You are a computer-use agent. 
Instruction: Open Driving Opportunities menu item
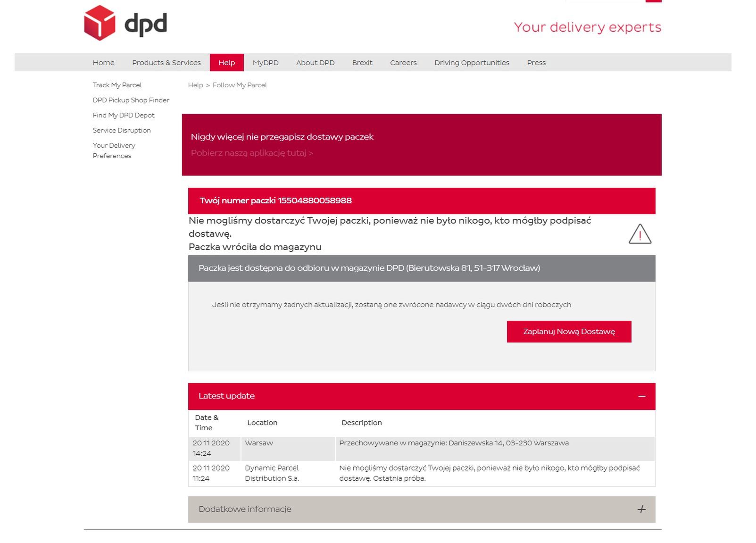(472, 63)
